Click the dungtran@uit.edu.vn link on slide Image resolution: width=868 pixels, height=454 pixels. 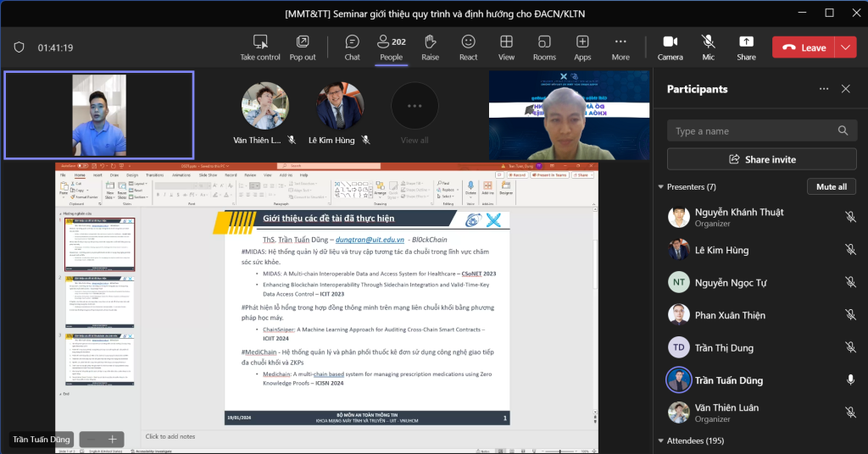point(370,240)
